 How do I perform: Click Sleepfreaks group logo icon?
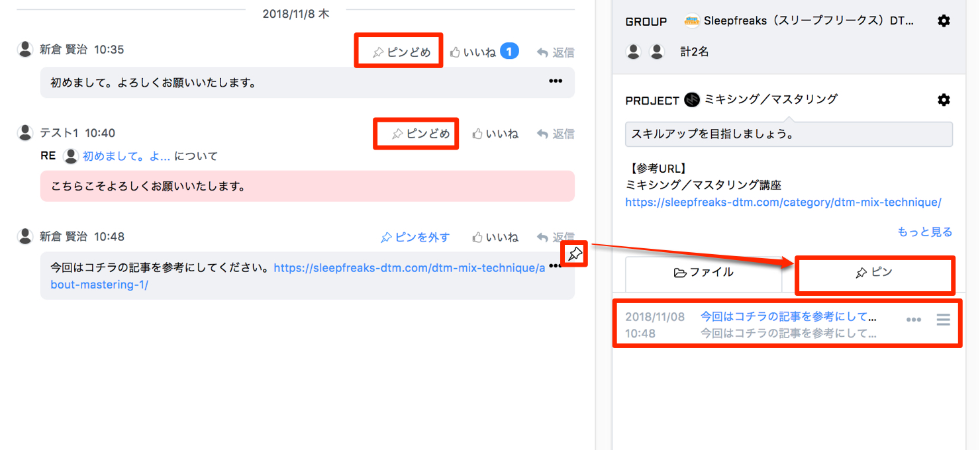click(x=692, y=21)
